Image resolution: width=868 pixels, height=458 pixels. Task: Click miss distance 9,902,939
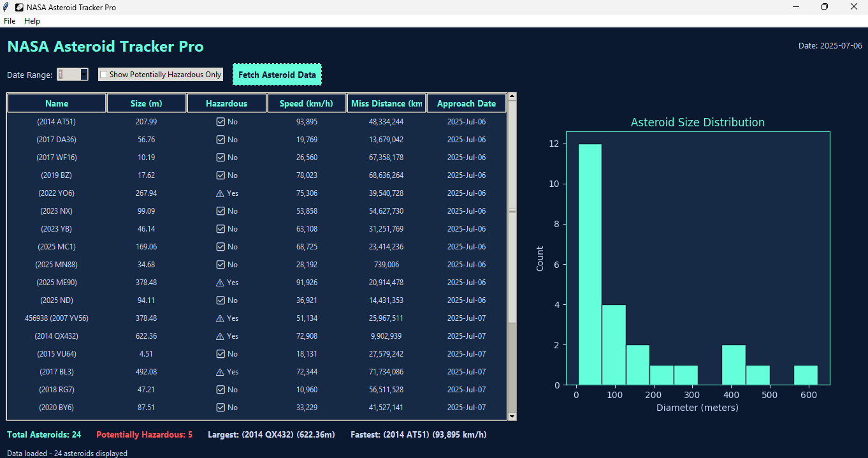pos(386,336)
